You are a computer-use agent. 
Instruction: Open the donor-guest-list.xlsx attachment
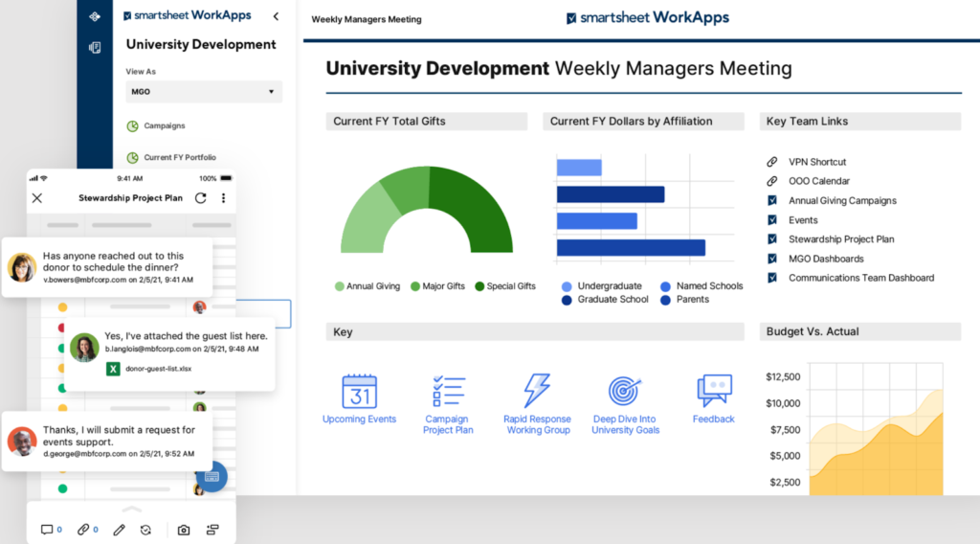click(x=158, y=369)
